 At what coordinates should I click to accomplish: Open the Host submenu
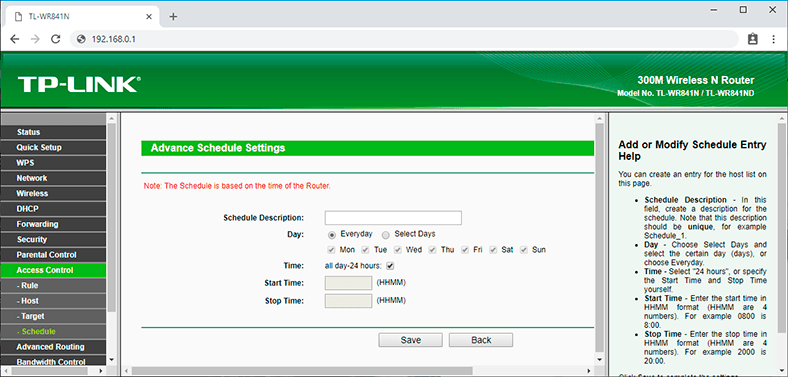coord(53,301)
